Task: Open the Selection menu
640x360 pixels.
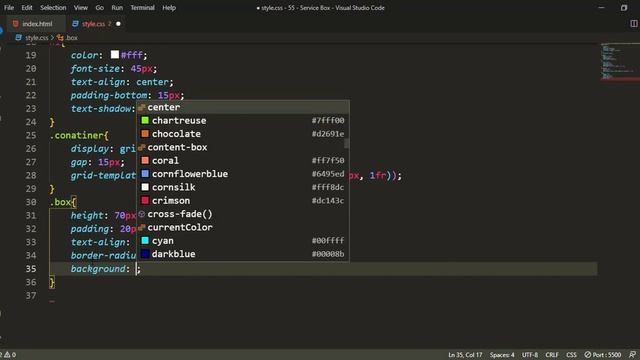Action: coord(53,8)
